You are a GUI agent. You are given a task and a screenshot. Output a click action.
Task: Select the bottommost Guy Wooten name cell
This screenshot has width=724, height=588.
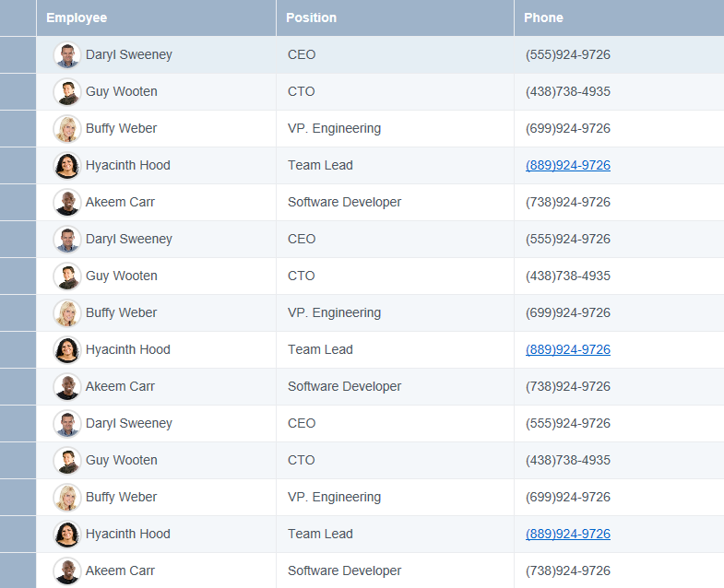point(156,460)
